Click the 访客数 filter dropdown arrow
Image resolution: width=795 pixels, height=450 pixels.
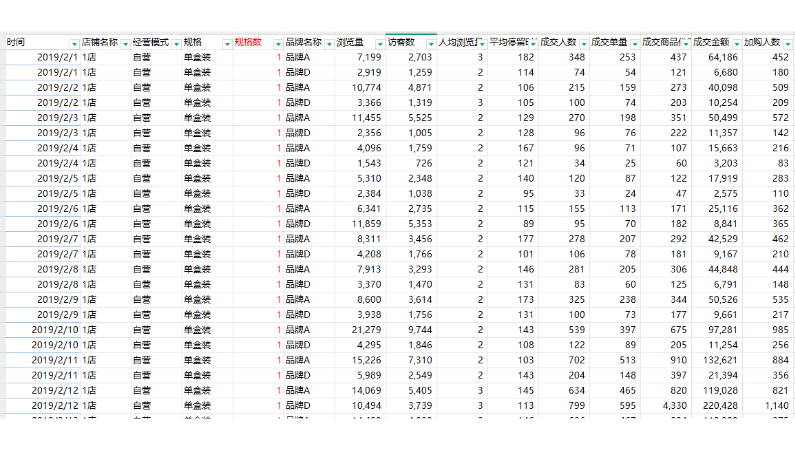[431, 43]
